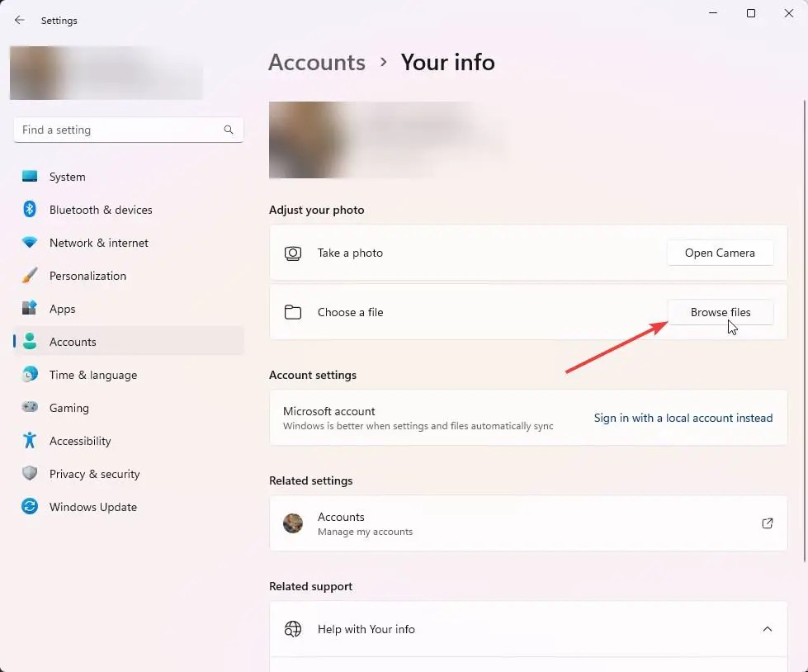
Task: Click the Privacy shield icon
Action: click(x=30, y=473)
